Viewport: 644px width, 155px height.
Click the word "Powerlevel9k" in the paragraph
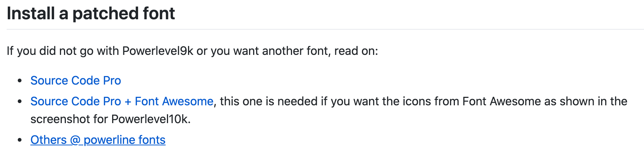(x=158, y=51)
